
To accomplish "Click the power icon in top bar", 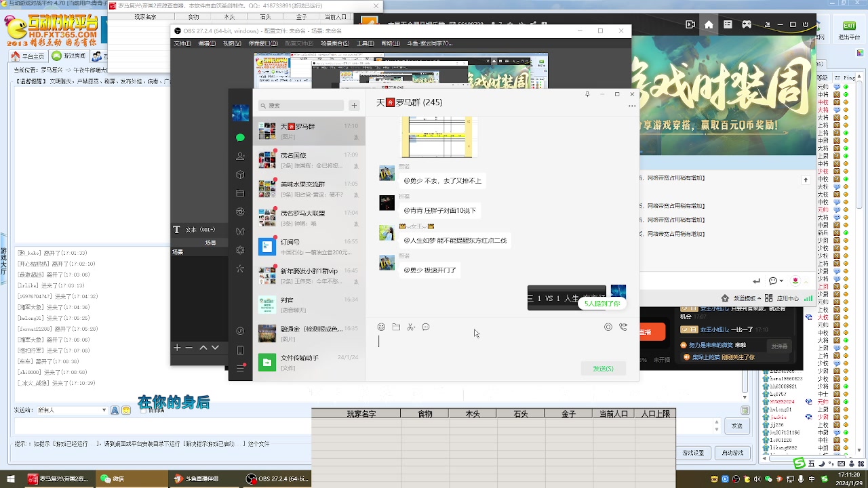I will tap(805, 24).
